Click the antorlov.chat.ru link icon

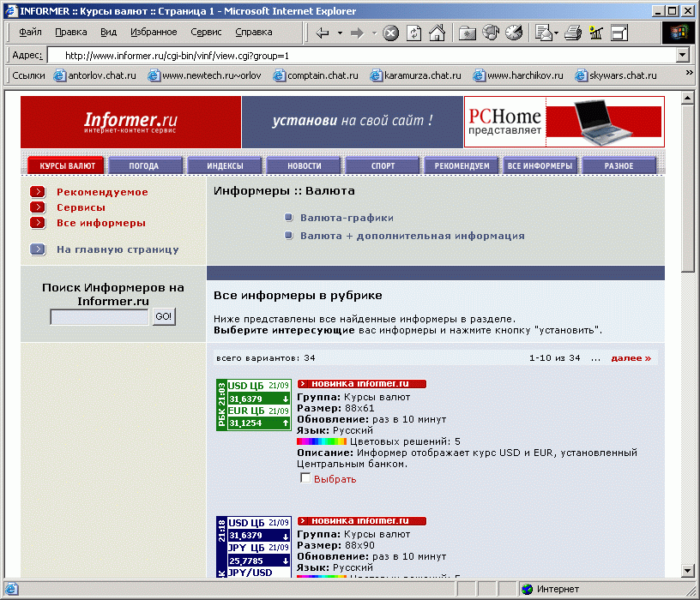pyautogui.click(x=59, y=75)
